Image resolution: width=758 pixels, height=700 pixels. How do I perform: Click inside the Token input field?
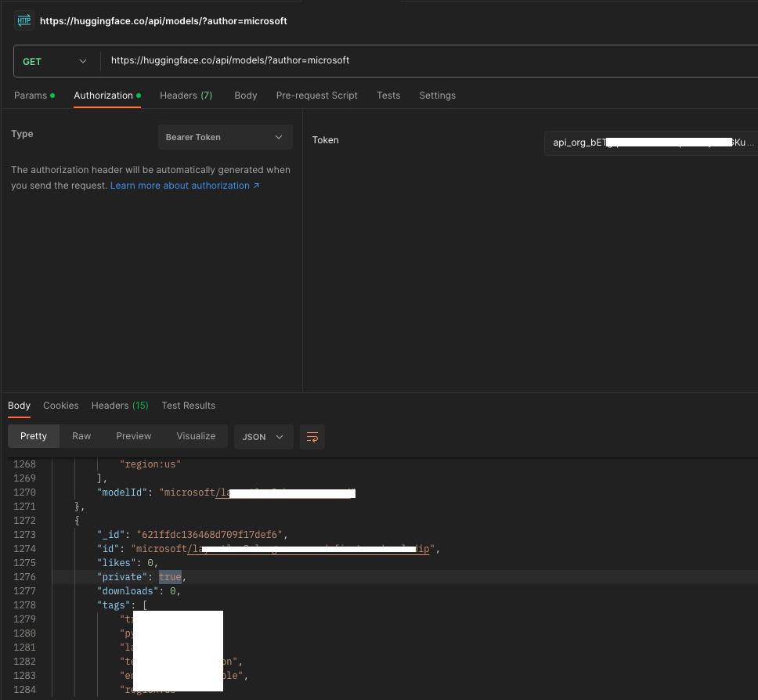coord(650,143)
